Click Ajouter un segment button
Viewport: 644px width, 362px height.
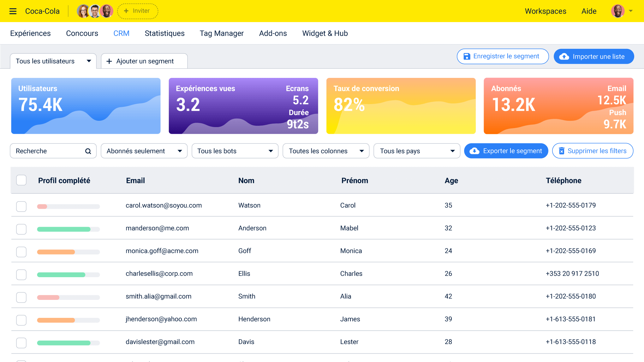(144, 61)
